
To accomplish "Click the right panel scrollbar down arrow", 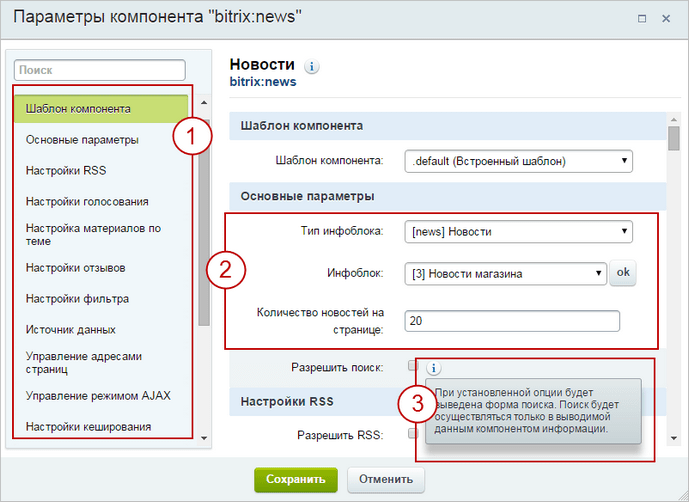I will tap(674, 438).
